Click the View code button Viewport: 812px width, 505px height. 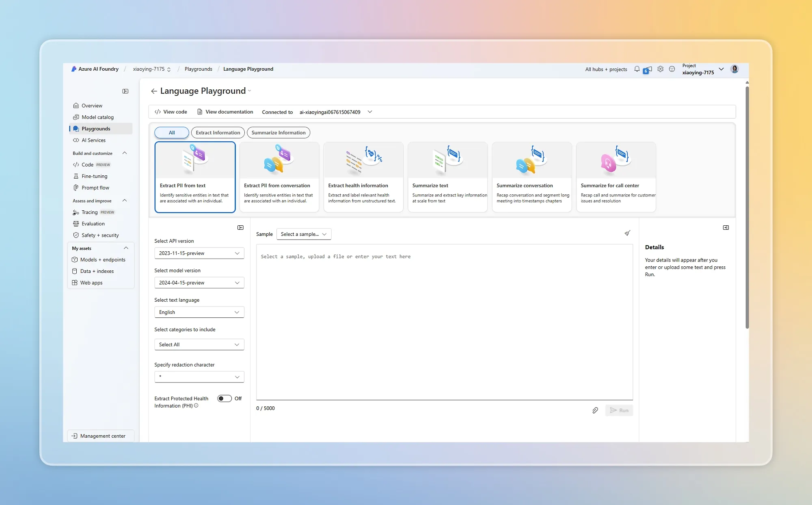171,112
